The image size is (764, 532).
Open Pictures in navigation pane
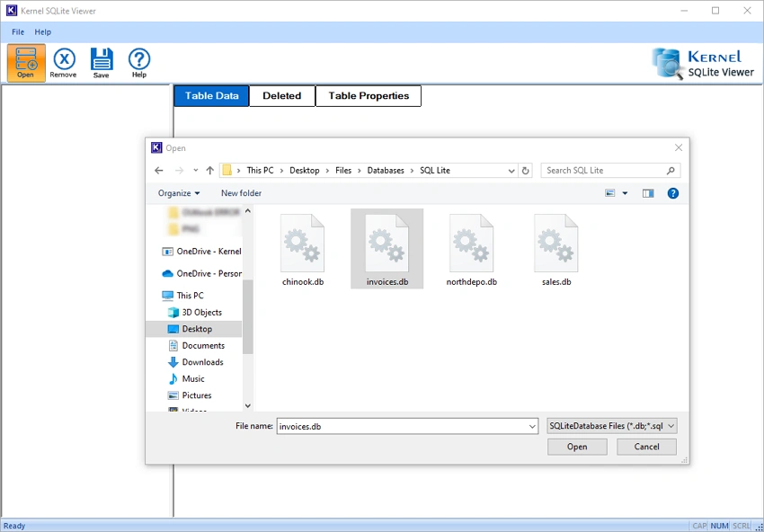(190, 395)
